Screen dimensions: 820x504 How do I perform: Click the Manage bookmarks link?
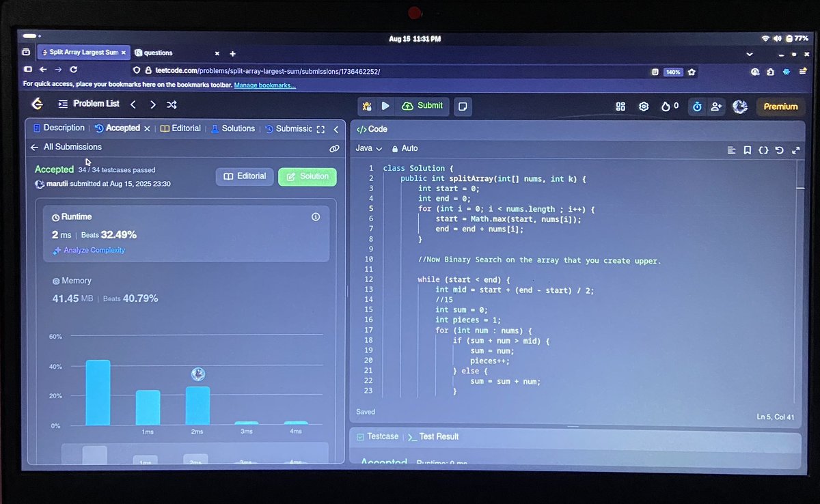(x=265, y=85)
